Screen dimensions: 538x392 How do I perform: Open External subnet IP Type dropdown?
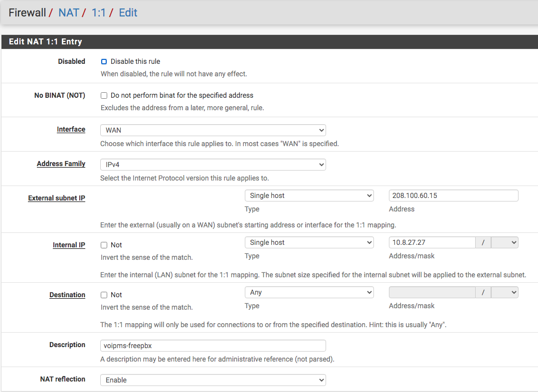coord(309,196)
